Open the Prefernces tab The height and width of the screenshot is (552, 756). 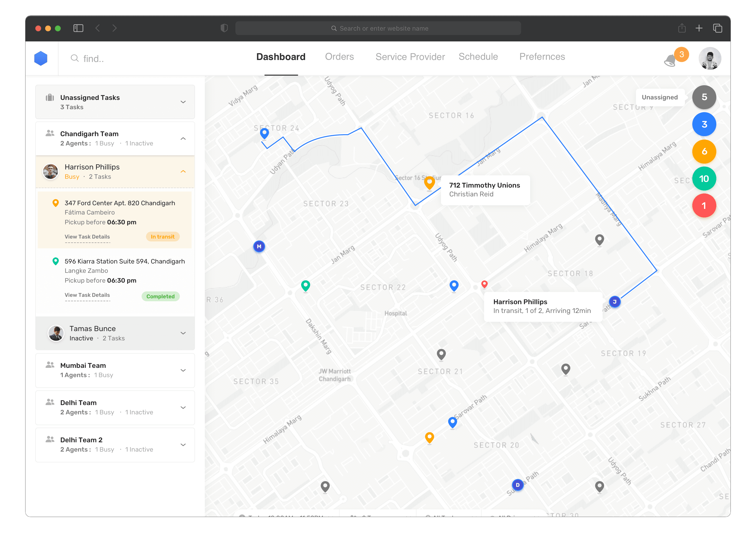[542, 57]
